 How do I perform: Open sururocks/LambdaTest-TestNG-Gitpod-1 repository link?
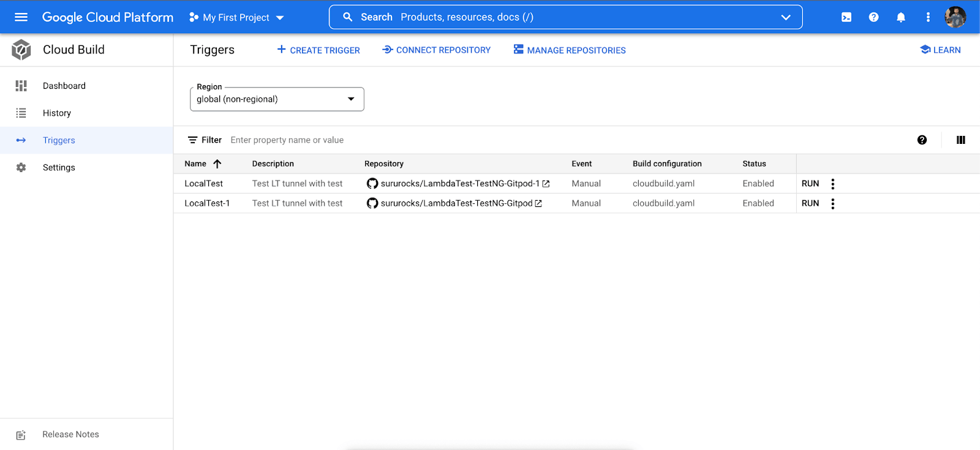tap(459, 184)
